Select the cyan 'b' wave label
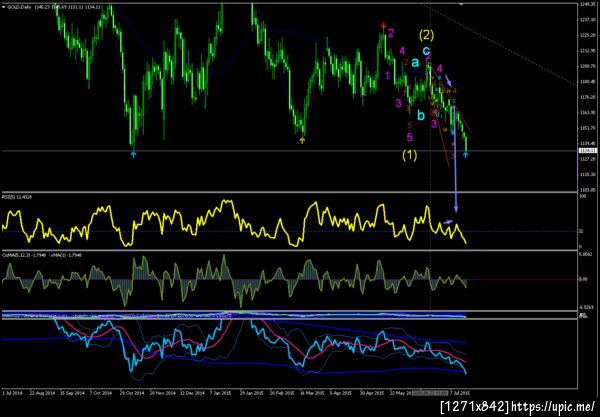600x417 pixels. (x=421, y=115)
